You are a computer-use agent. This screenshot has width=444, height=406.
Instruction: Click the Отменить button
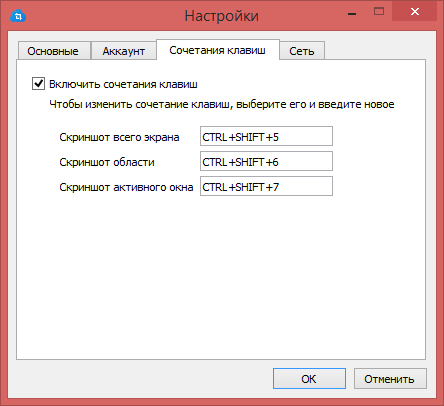coord(390,378)
